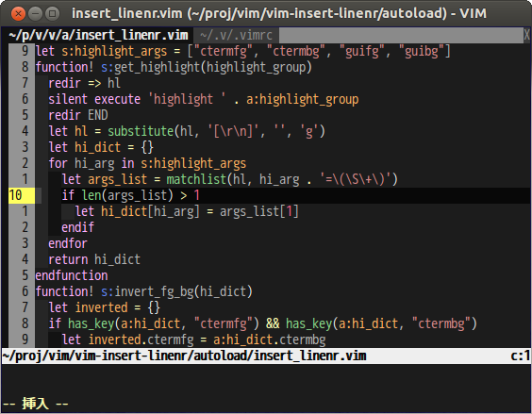Click 's:get_highlight' function name
Screen dimensions: 532x414
tap(150, 67)
